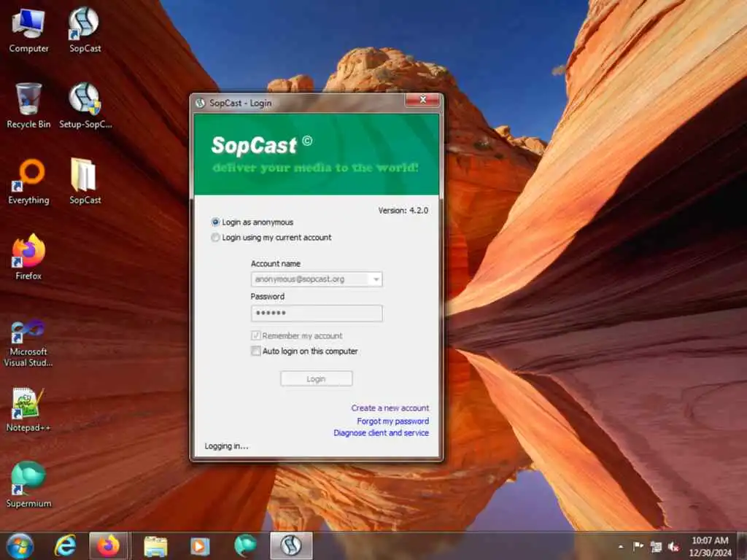Click the Account name text field
This screenshot has width=747, height=560.
coord(311,279)
